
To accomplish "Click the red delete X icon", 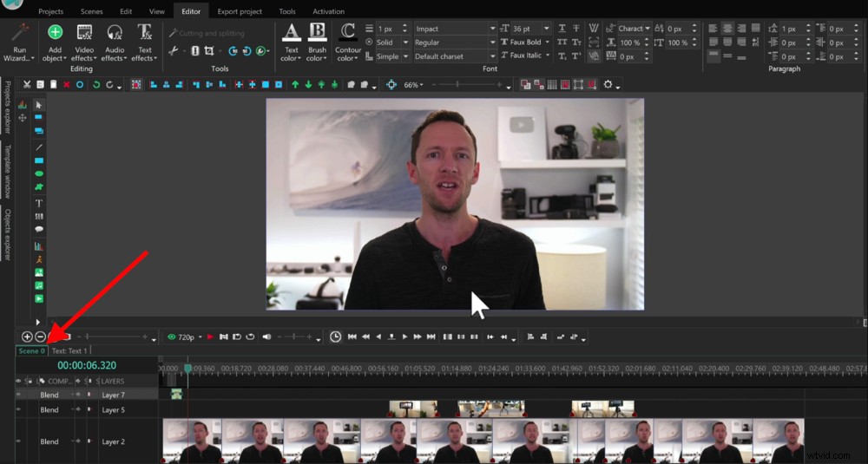I will click(x=67, y=85).
